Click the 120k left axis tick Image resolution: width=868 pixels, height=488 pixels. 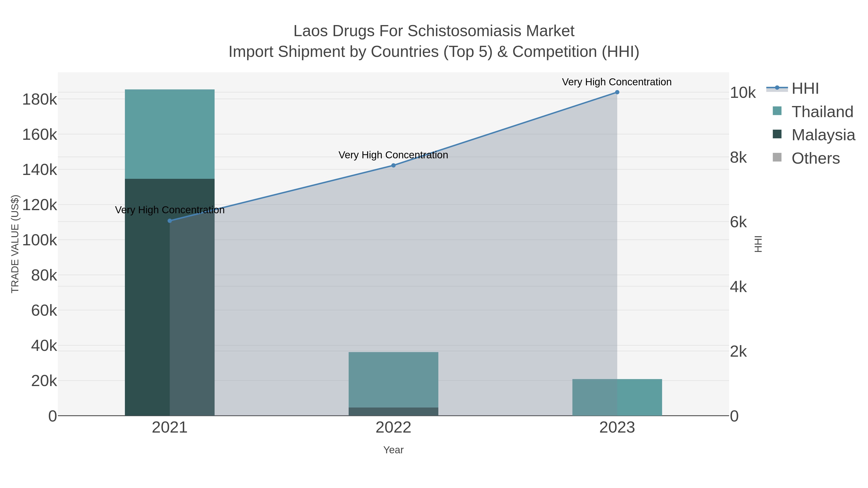pos(40,205)
